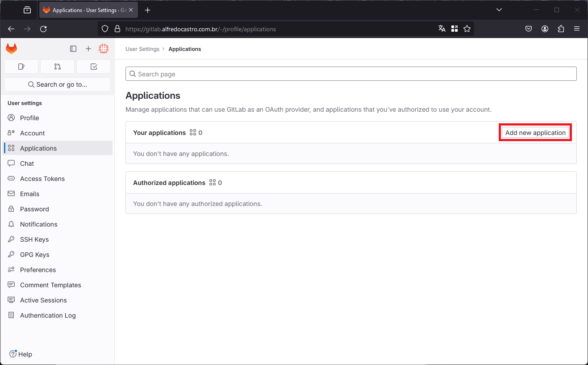Focus the Search page field
This screenshot has height=365, width=588.
351,74
